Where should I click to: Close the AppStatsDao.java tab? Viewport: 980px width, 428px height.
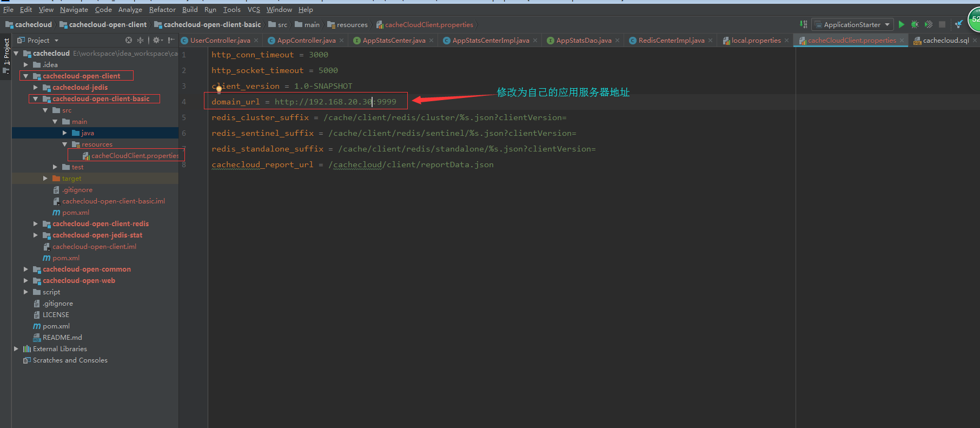618,41
